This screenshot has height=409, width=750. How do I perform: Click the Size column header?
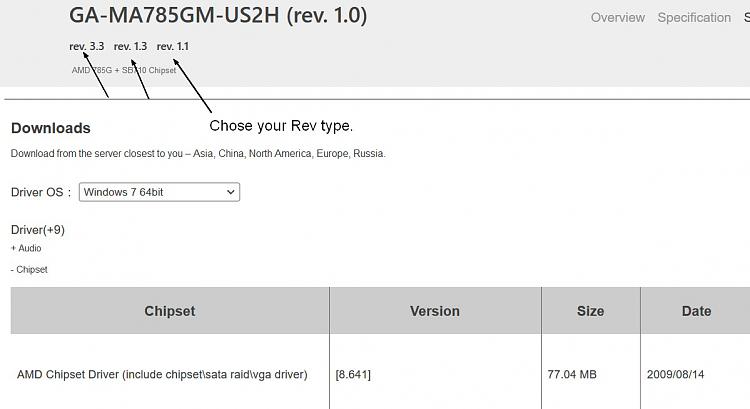click(591, 311)
